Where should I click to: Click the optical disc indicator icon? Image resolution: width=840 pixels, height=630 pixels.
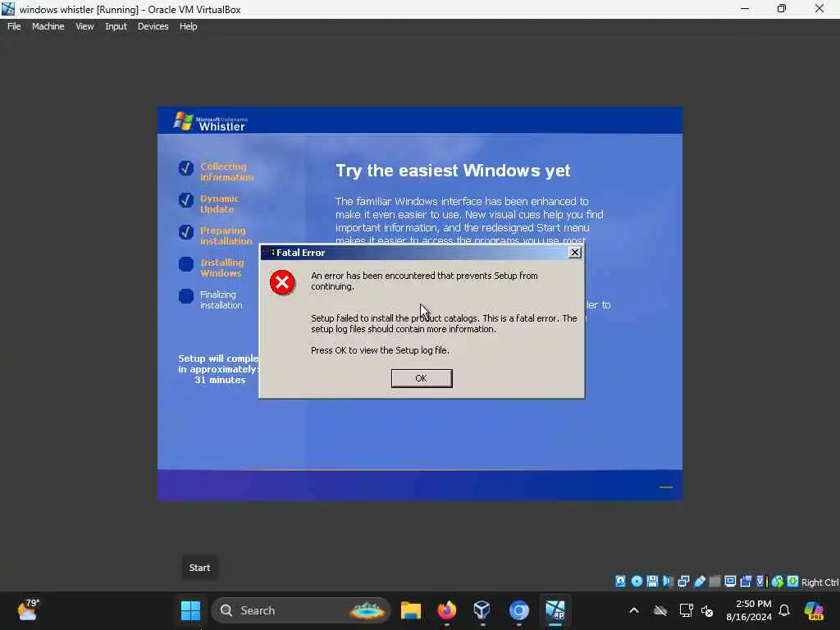(x=637, y=582)
